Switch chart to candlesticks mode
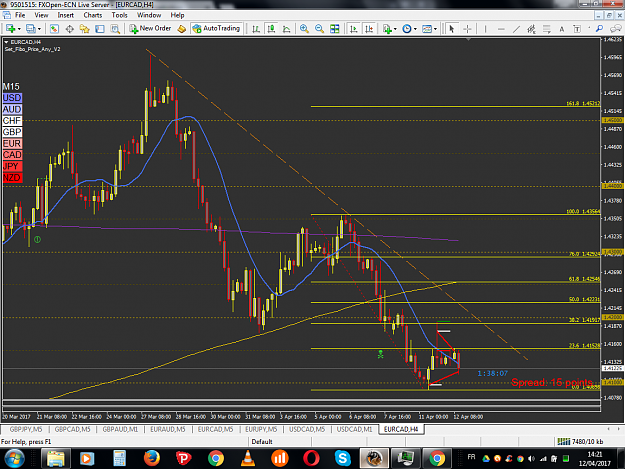The width and height of the screenshot is (625, 469). pyautogui.click(x=271, y=29)
